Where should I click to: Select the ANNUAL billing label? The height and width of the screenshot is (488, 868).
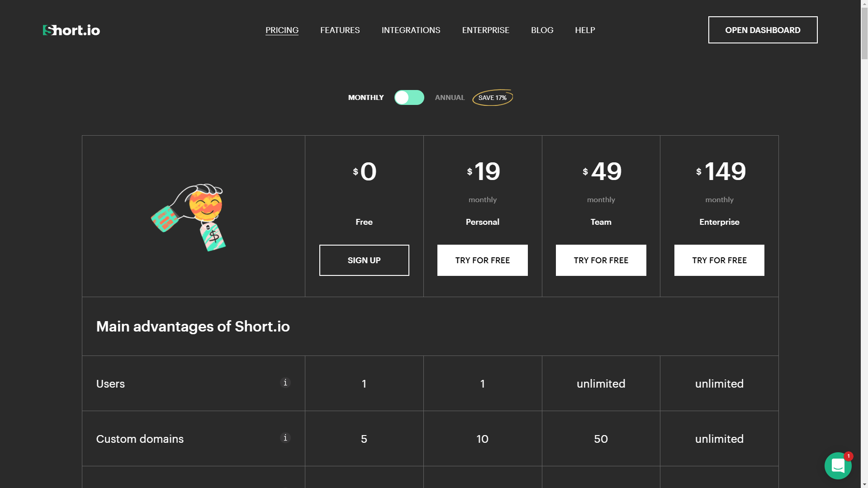450,98
